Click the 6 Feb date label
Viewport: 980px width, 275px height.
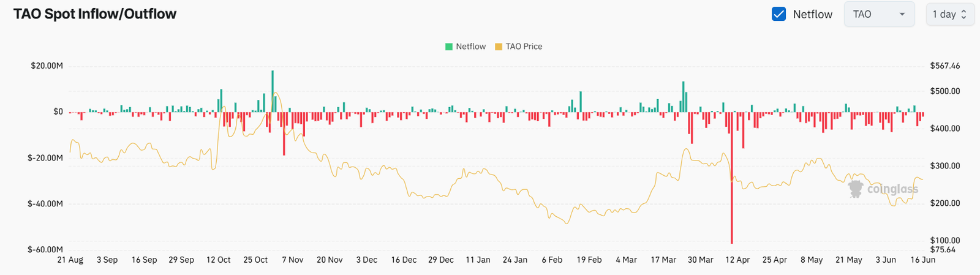[552, 260]
